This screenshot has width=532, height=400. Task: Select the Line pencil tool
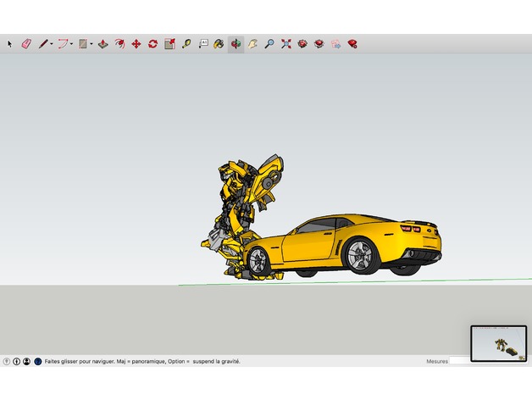[x=43, y=44]
